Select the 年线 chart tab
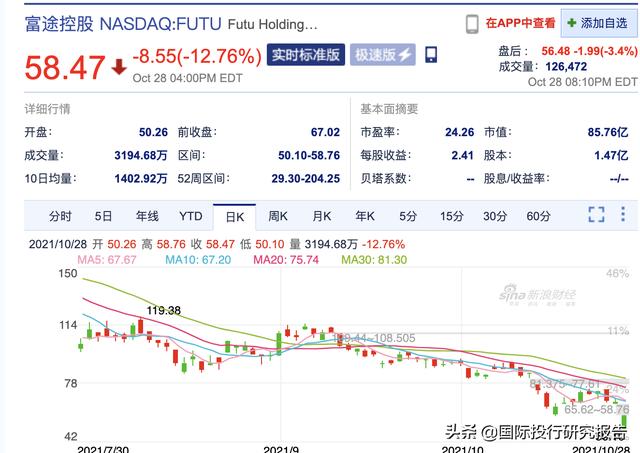Image resolution: width=640 pixels, height=453 pixels. 147,216
